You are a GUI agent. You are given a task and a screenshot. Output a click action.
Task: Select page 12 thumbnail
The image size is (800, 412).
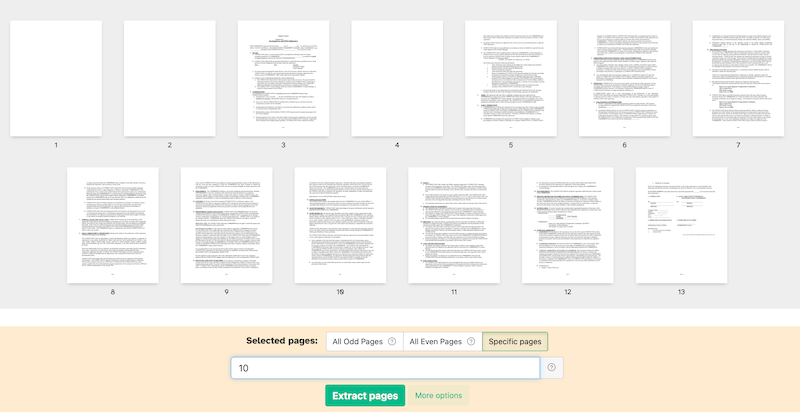[x=568, y=225]
